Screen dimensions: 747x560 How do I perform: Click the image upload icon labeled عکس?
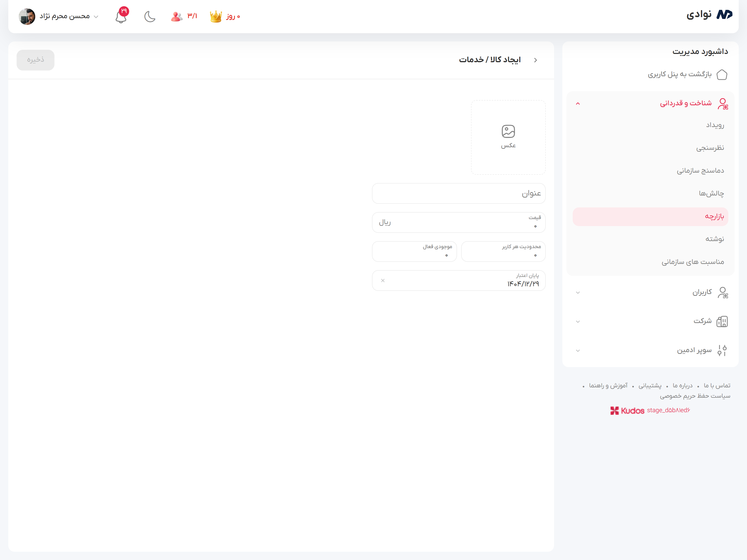pyautogui.click(x=508, y=132)
